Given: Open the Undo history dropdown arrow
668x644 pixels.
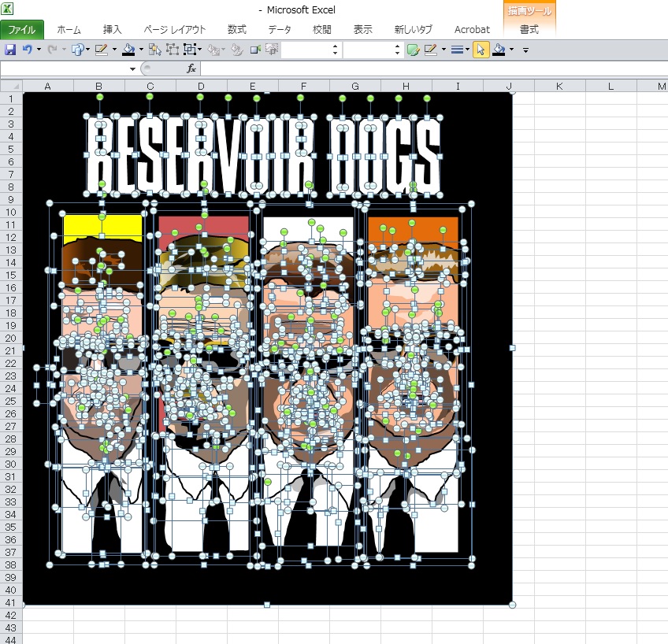Looking at the screenshot, I should tap(39, 50).
